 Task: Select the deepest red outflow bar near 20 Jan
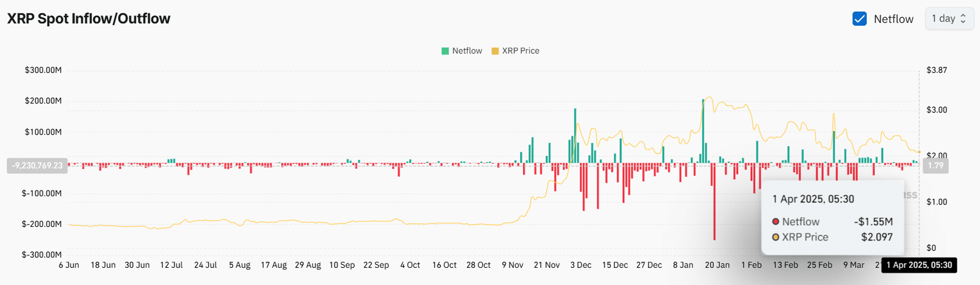coord(714,202)
